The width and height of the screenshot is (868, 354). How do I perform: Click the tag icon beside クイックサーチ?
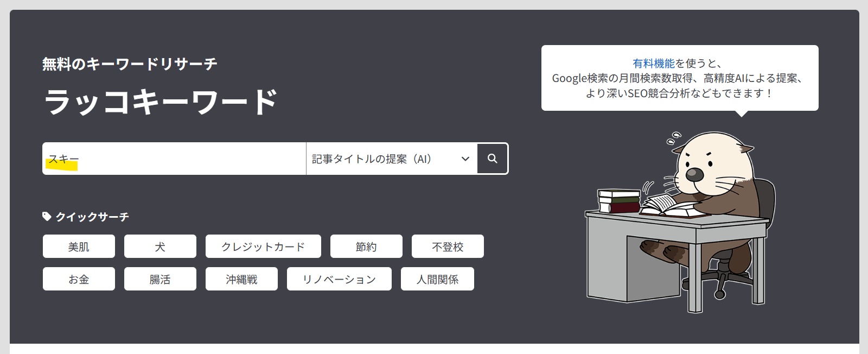(47, 217)
